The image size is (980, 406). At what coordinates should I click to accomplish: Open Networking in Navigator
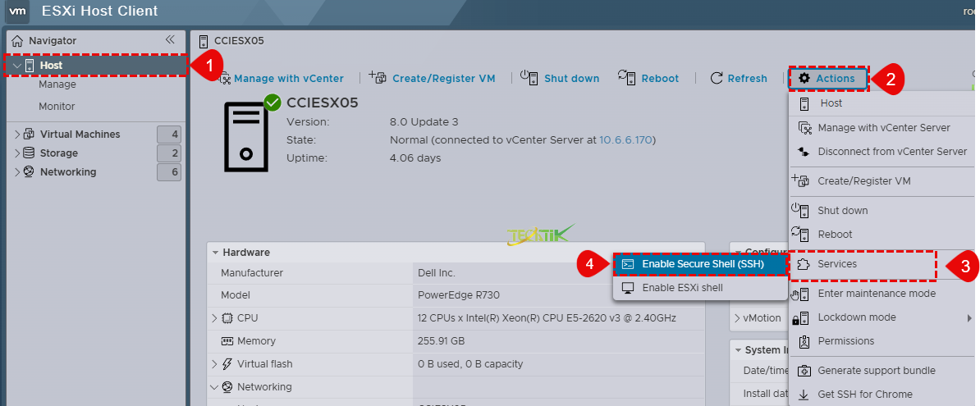68,171
